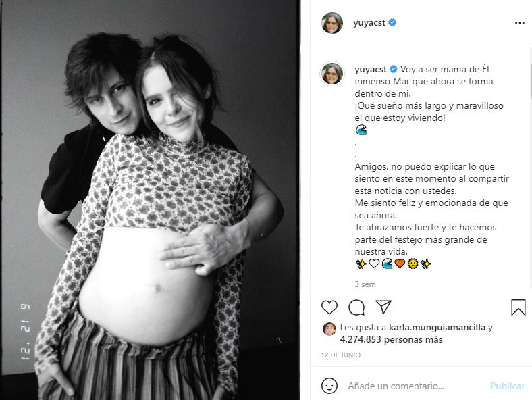The height and width of the screenshot is (400, 532).
Task: Open yuyacst profile picture in header
Action: (x=332, y=23)
